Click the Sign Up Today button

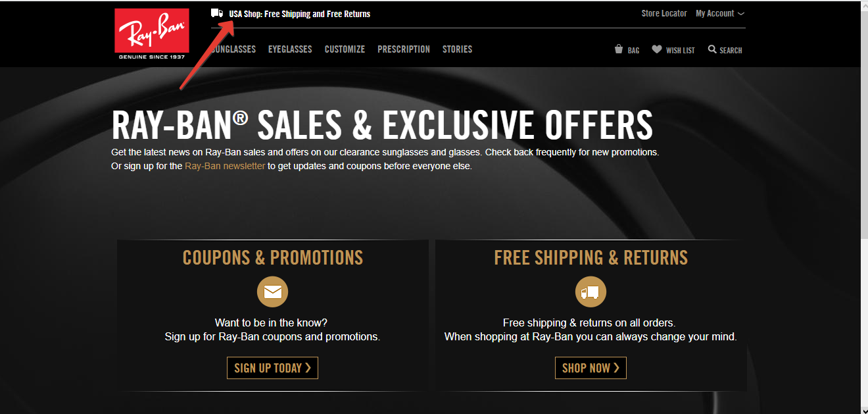tap(272, 368)
